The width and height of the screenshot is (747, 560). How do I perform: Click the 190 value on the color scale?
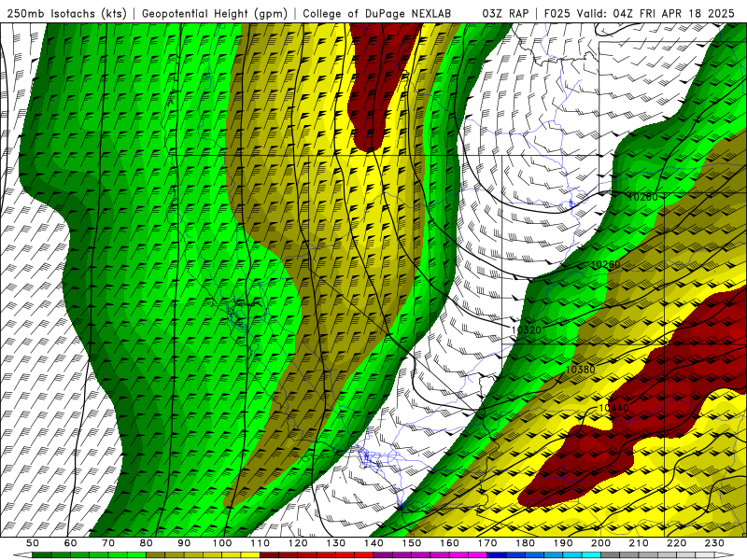[563, 543]
